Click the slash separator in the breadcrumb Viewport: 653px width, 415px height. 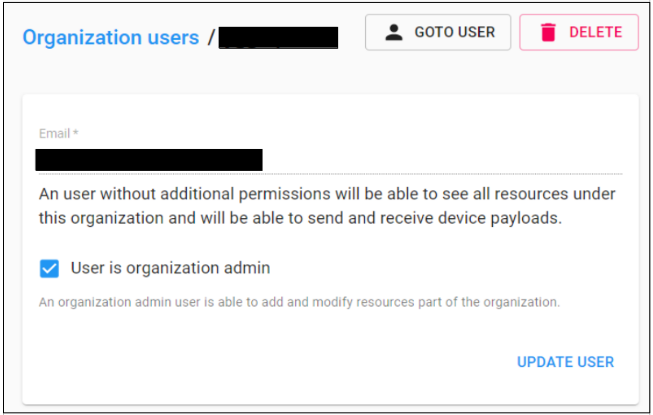pos(211,38)
